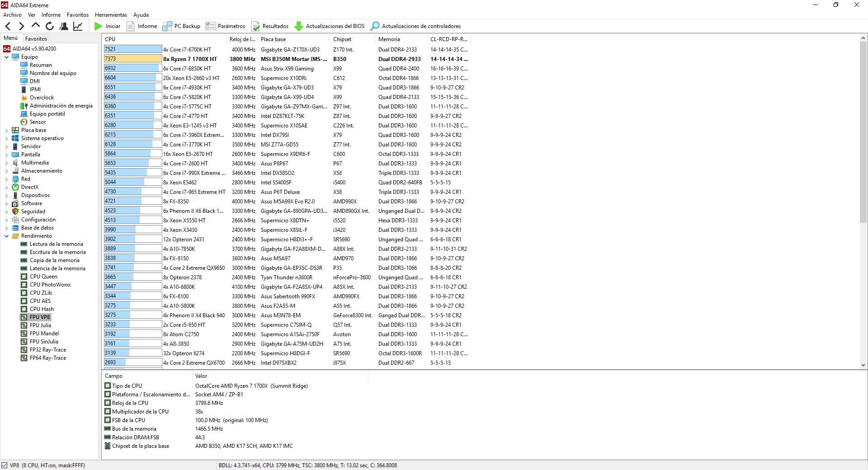Image resolution: width=868 pixels, height=470 pixels.
Task: Select the 2693 Core 2 Extreme QX6700 bar
Action: coord(133,362)
